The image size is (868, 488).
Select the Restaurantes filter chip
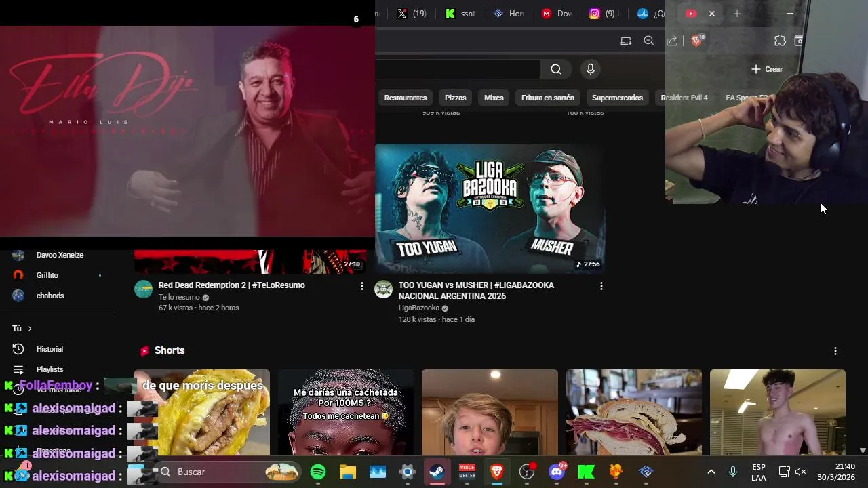406,98
